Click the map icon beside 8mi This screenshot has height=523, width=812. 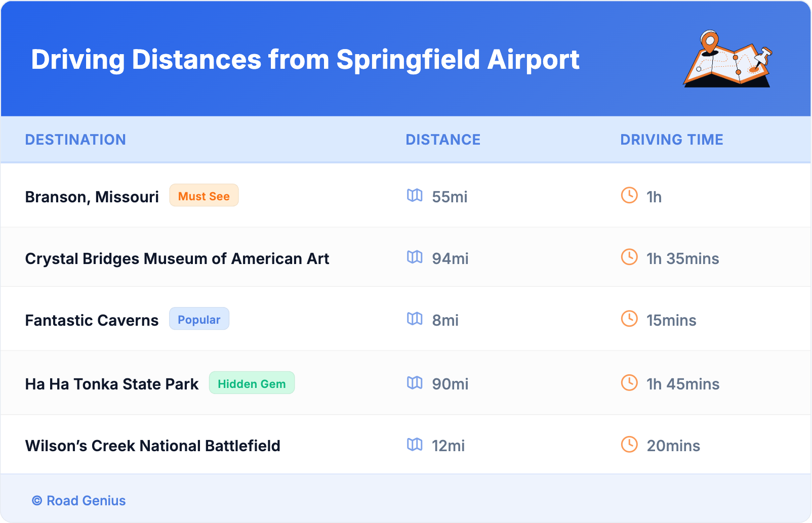click(x=415, y=319)
